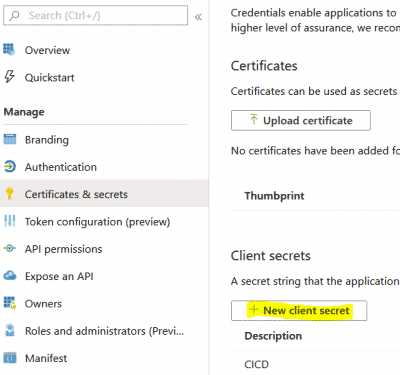The image size is (400, 375).
Task: Select the Branding icon in sidebar
Action: click(x=10, y=139)
